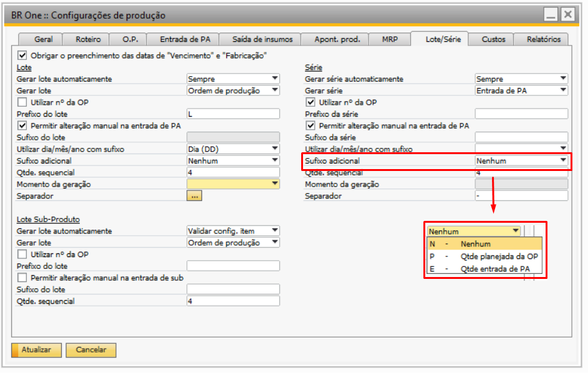Toggle the obligatory Vencimento and Fabricação dates checkbox
This screenshot has height=375, width=588.
tap(22, 56)
